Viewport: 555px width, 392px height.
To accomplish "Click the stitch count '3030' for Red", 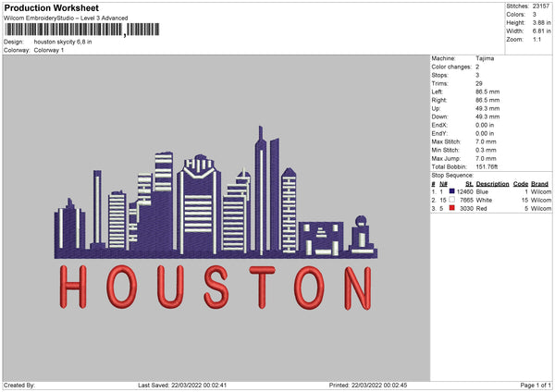I will click(x=466, y=209).
